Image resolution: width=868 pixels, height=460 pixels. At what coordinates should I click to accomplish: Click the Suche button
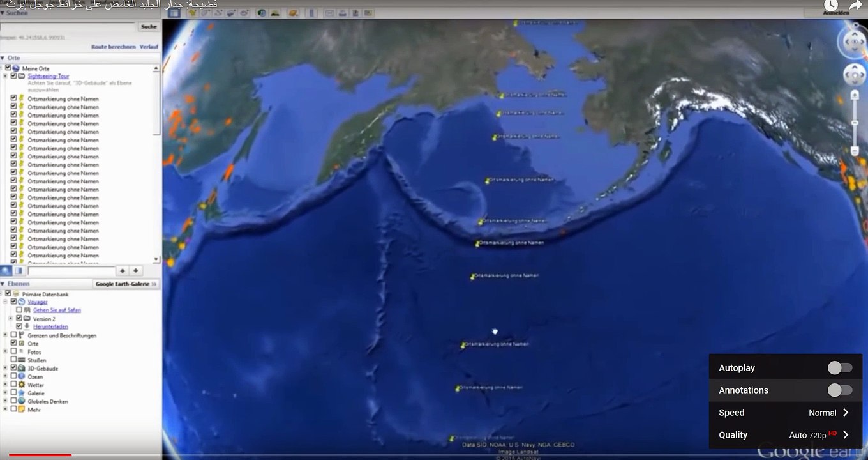coord(149,26)
